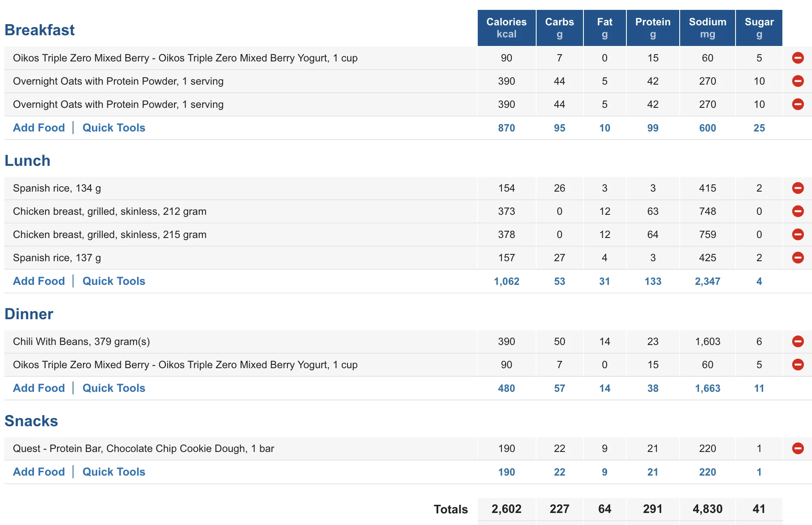Open Quick Tools for Dinner
The image size is (812, 525).
click(114, 388)
